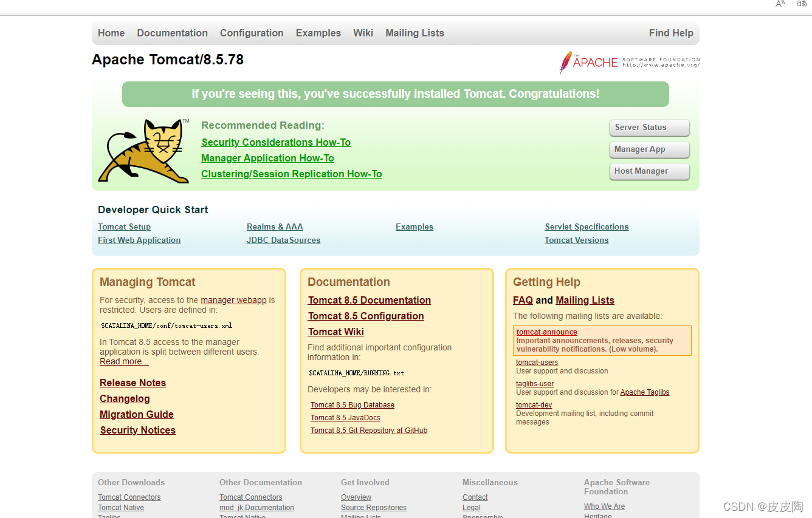Image resolution: width=812 pixels, height=518 pixels.
Task: Click Find Help in the navigation bar
Action: 671,33
